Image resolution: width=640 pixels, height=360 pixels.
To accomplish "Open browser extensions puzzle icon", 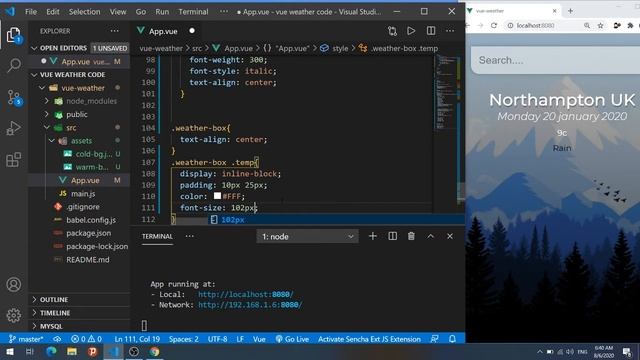I will 630,25.
